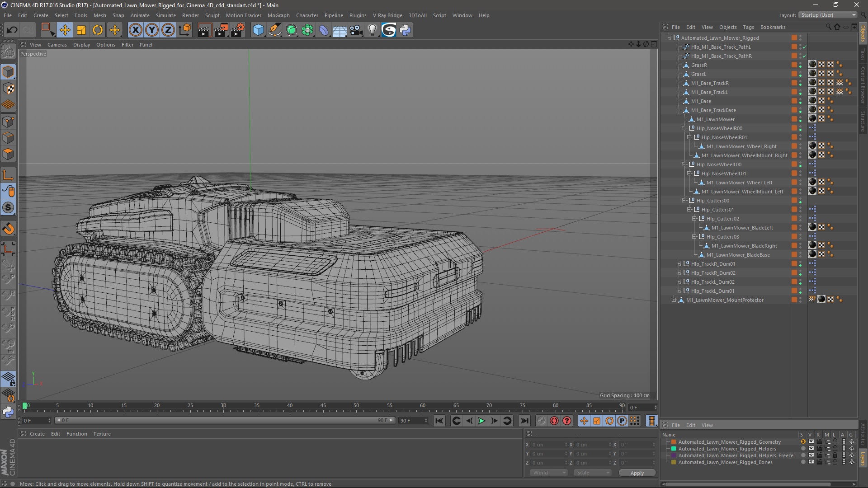The width and height of the screenshot is (868, 488).
Task: Click the Record Active Objects button
Action: 541,421
